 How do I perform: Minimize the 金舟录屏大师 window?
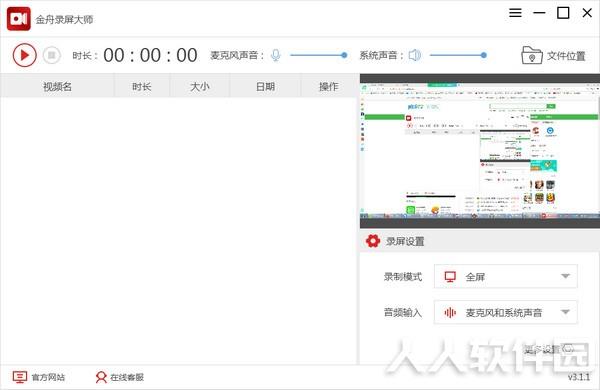[x=539, y=13]
